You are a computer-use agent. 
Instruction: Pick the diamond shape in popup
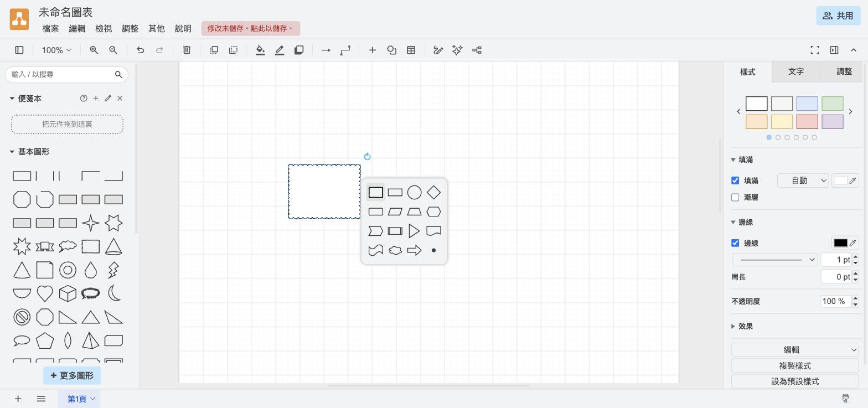click(x=433, y=192)
